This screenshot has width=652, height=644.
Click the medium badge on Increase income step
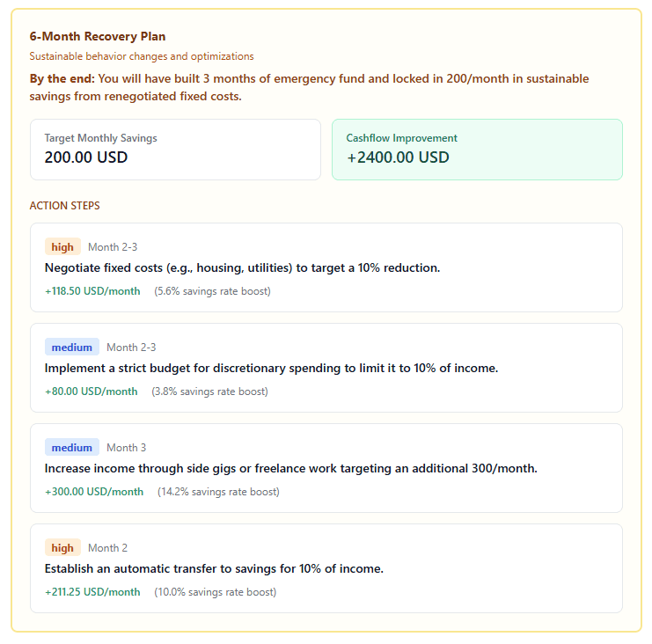72,448
